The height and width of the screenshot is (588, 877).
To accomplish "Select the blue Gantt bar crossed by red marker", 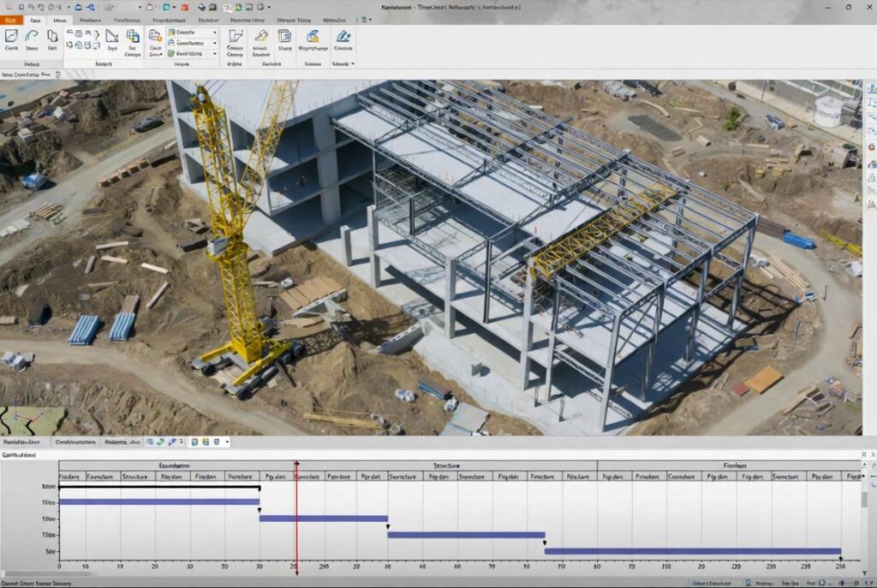I will [323, 519].
